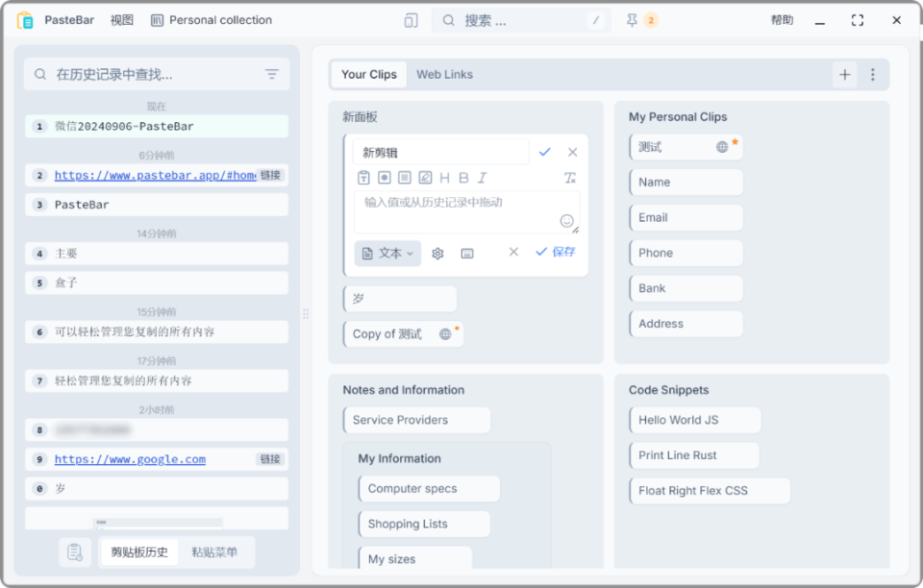Open the emoji picker smiley icon
Image resolution: width=923 pixels, height=588 pixels.
point(567,221)
